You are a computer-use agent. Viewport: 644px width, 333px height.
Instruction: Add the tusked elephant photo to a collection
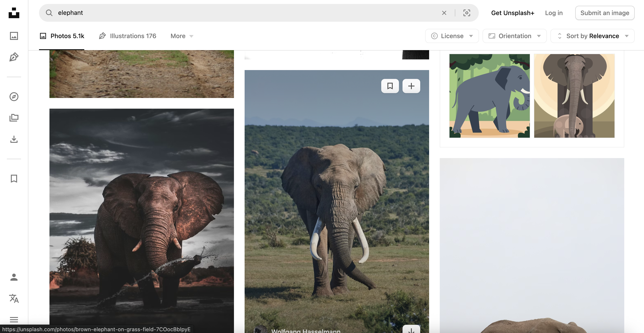pos(411,86)
